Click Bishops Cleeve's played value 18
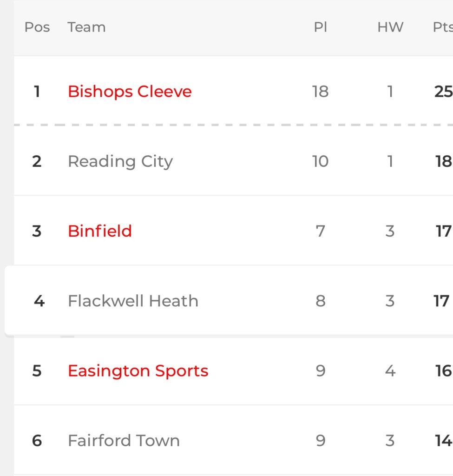This screenshot has width=453, height=476. click(x=321, y=92)
